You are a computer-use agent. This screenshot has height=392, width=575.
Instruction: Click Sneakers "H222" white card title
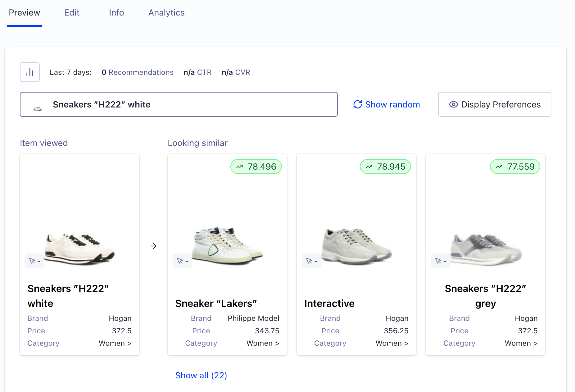pos(68,296)
